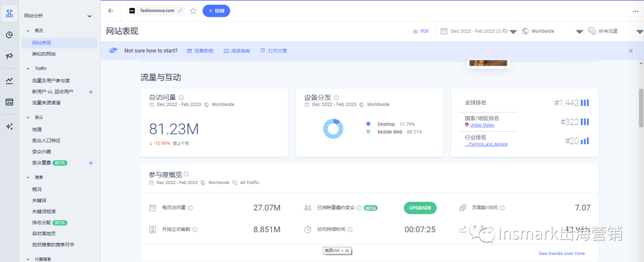Click 'See trends over time' link

point(562,253)
